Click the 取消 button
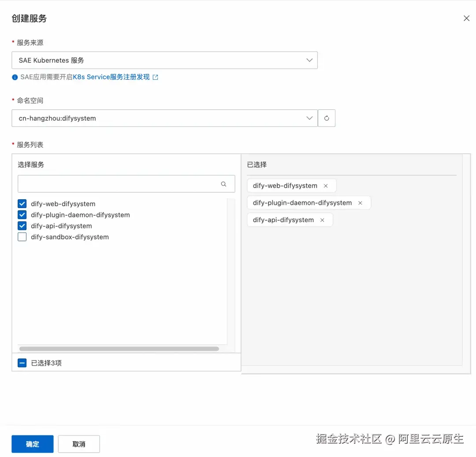 pos(79,444)
